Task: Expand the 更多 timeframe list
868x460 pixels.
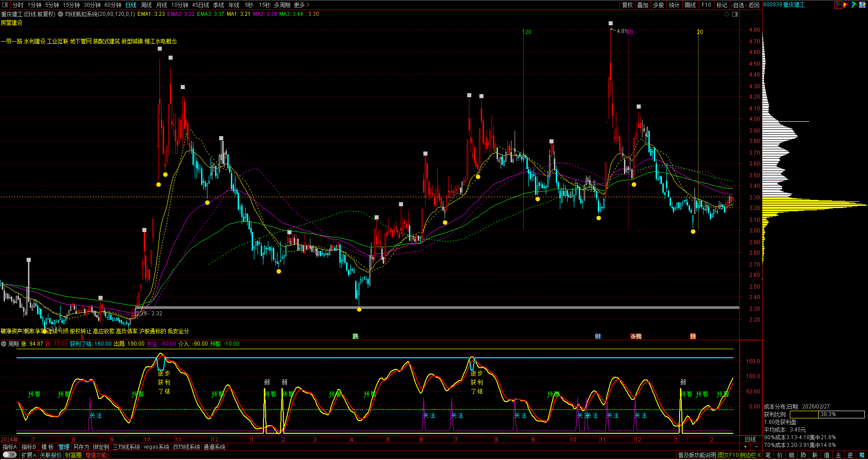Action: (301, 5)
